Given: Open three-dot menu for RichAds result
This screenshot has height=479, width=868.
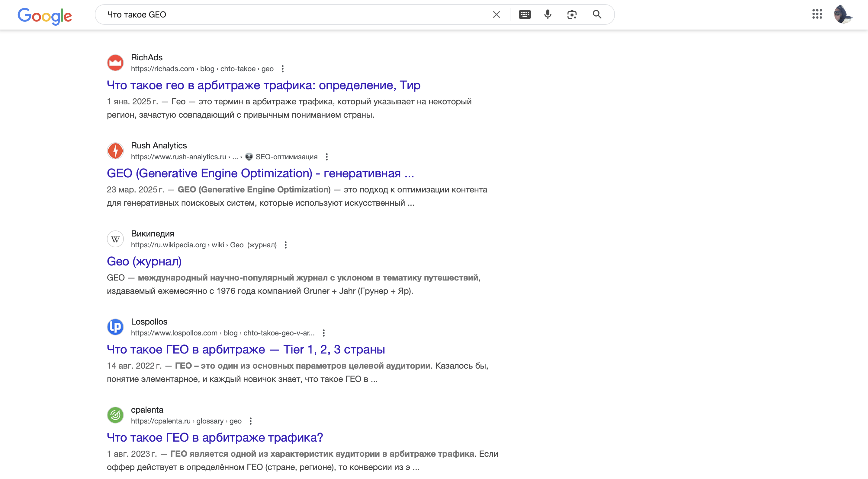Looking at the screenshot, I should click(x=282, y=69).
